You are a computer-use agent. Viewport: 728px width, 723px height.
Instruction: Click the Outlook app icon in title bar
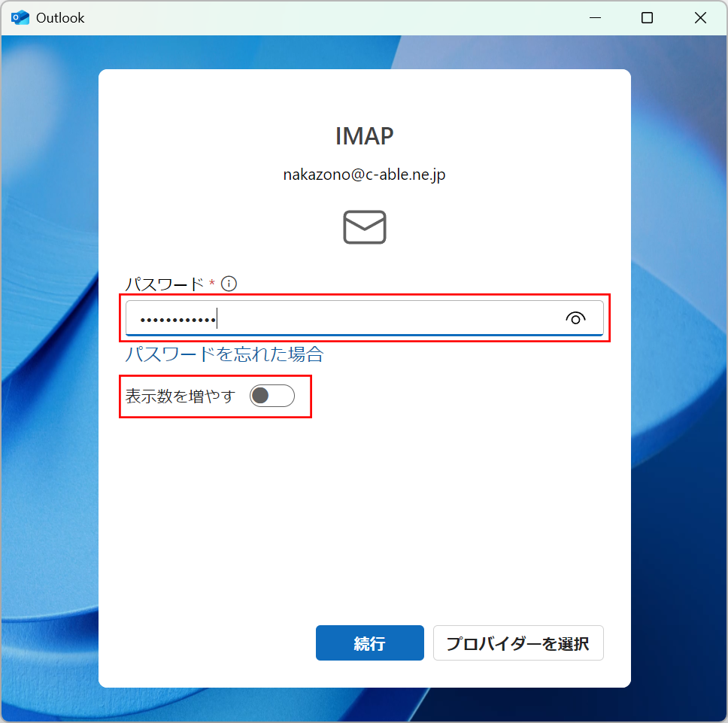[x=20, y=18]
